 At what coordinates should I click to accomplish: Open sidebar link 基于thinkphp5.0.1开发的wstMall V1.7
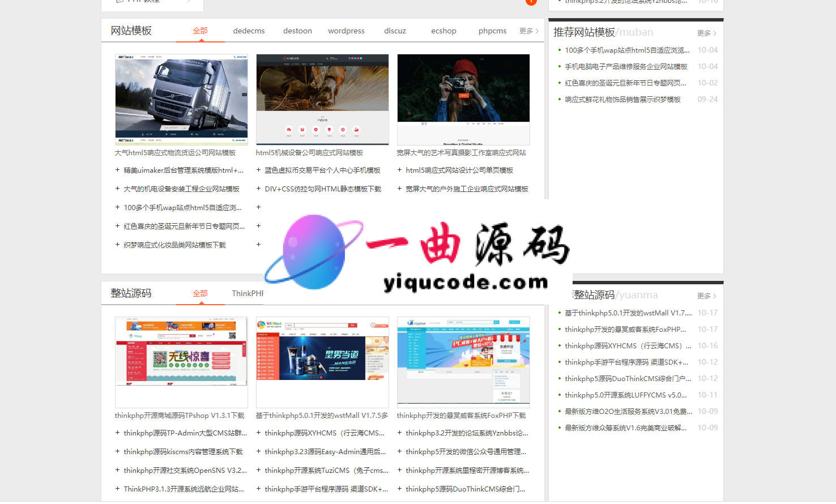pos(628,313)
